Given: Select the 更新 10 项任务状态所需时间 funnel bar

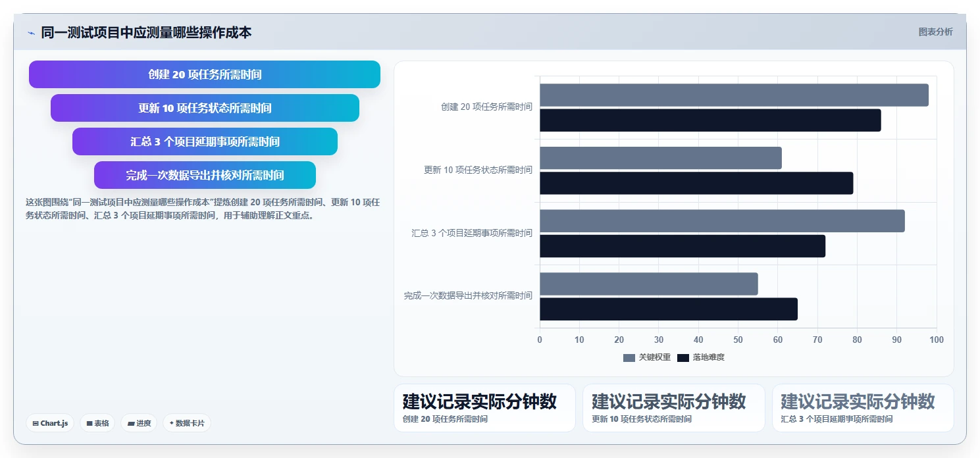Looking at the screenshot, I should click(205, 108).
